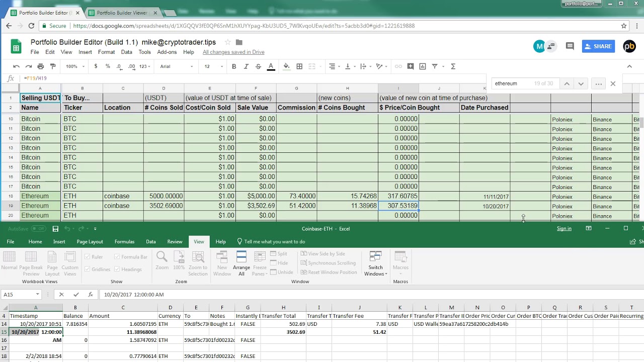Toggle Strikethrough in the Sheets toolbar

(258, 66)
